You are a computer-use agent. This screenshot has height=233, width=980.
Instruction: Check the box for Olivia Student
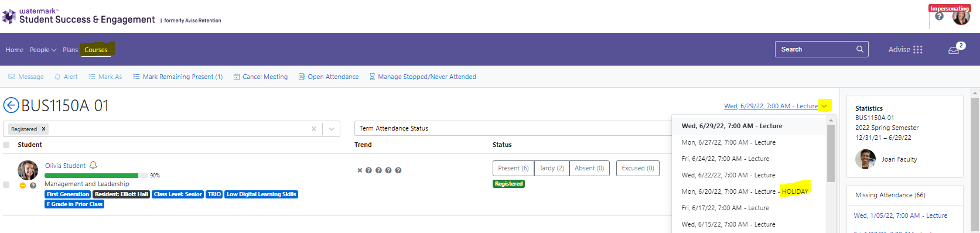point(6,184)
